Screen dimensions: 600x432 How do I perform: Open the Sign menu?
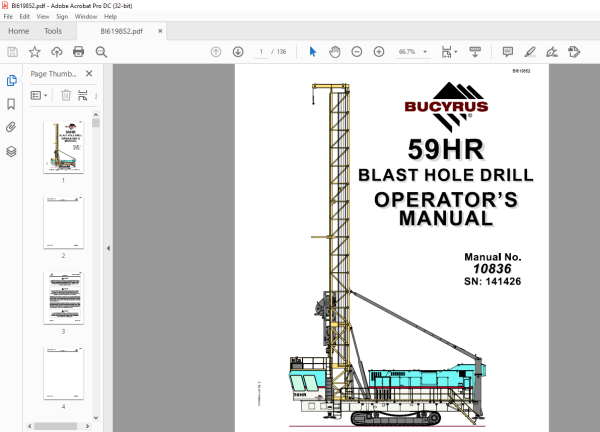[x=62, y=16]
